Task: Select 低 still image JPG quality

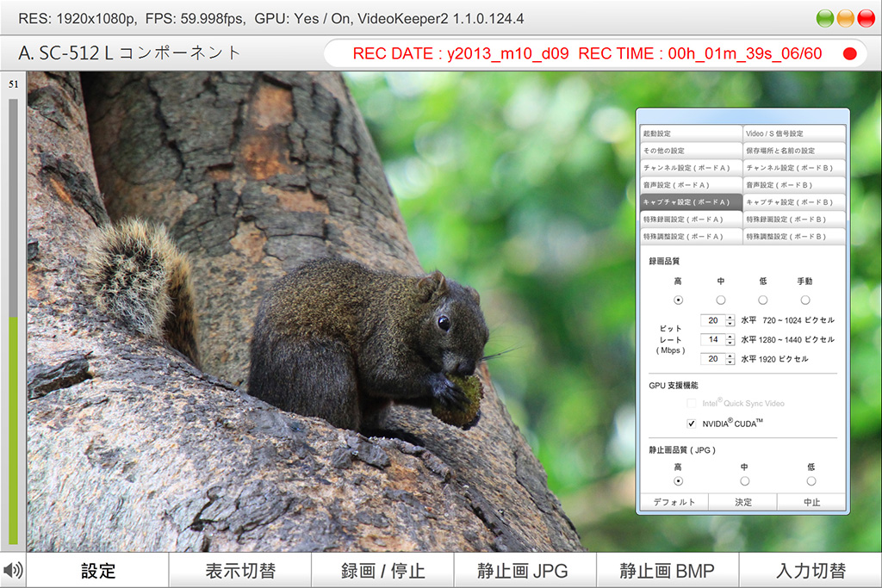Action: click(811, 481)
